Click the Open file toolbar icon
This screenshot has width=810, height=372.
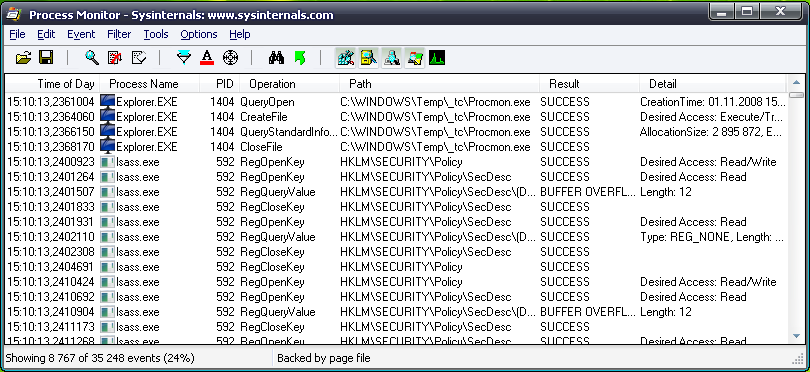[23, 57]
